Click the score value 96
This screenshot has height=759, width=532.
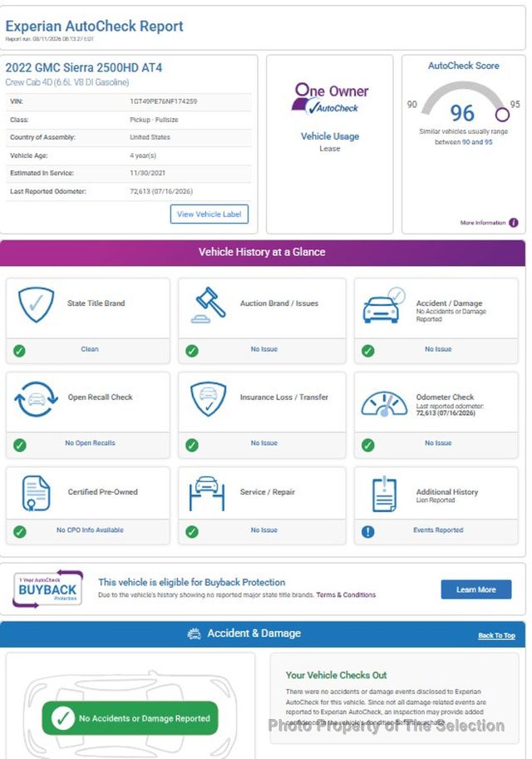(x=462, y=113)
